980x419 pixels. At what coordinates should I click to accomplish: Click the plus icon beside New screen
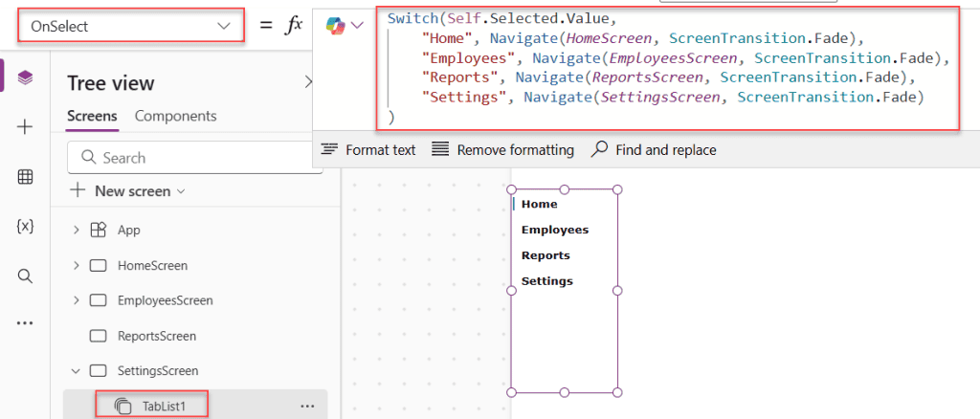pyautogui.click(x=78, y=190)
